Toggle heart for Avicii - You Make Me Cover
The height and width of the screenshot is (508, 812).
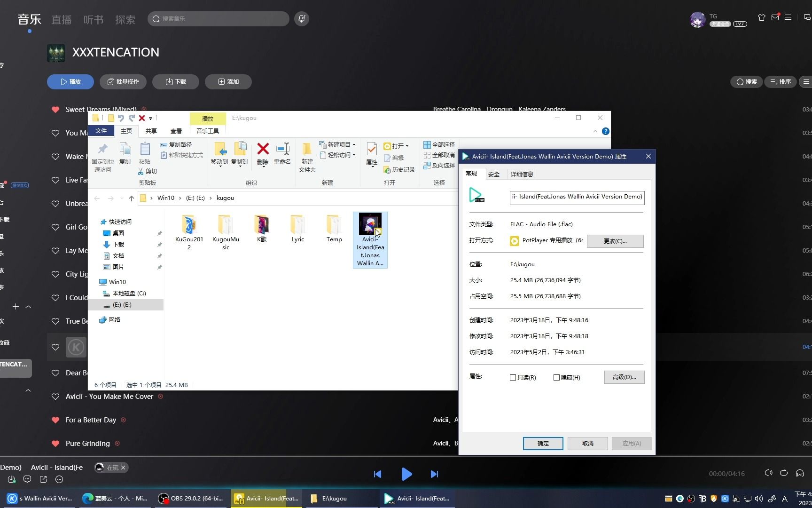tap(55, 397)
